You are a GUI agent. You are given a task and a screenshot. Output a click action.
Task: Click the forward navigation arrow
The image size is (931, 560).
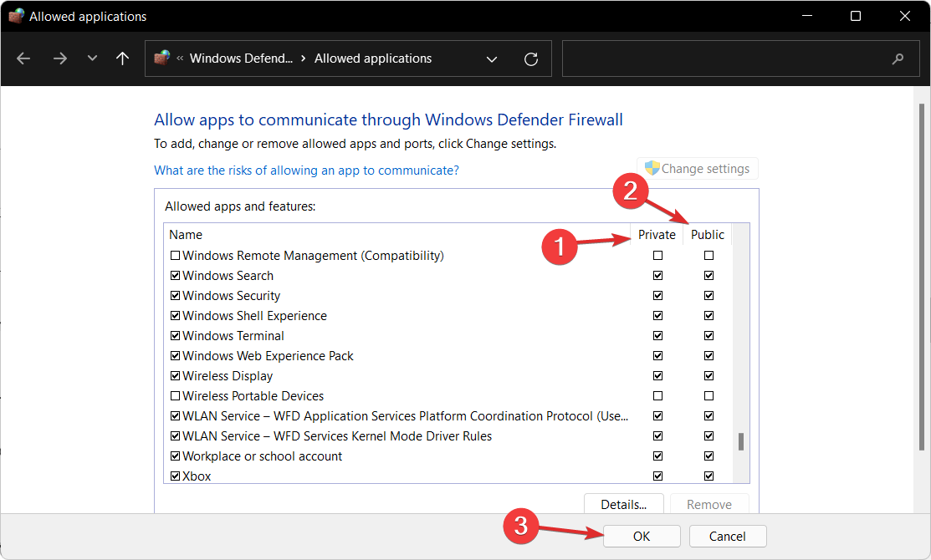60,59
